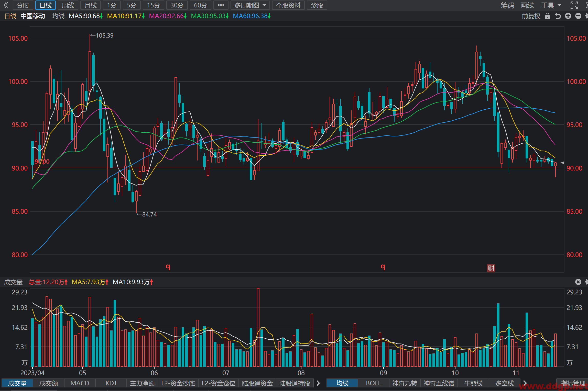
Task: Switch to the 周线 weekly tab
Action: (68, 5)
